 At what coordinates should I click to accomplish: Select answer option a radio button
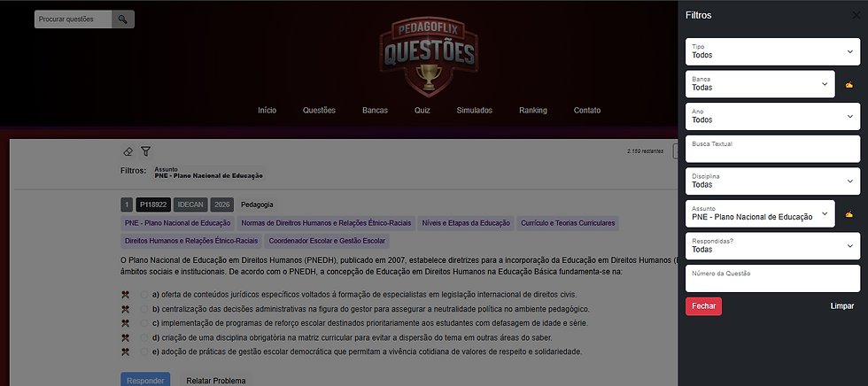(x=143, y=294)
